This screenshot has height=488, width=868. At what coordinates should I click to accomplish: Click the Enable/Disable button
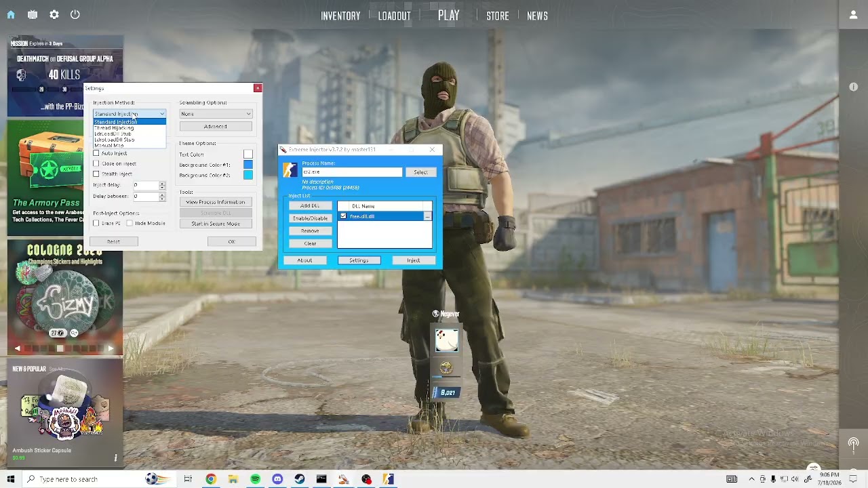coord(310,218)
